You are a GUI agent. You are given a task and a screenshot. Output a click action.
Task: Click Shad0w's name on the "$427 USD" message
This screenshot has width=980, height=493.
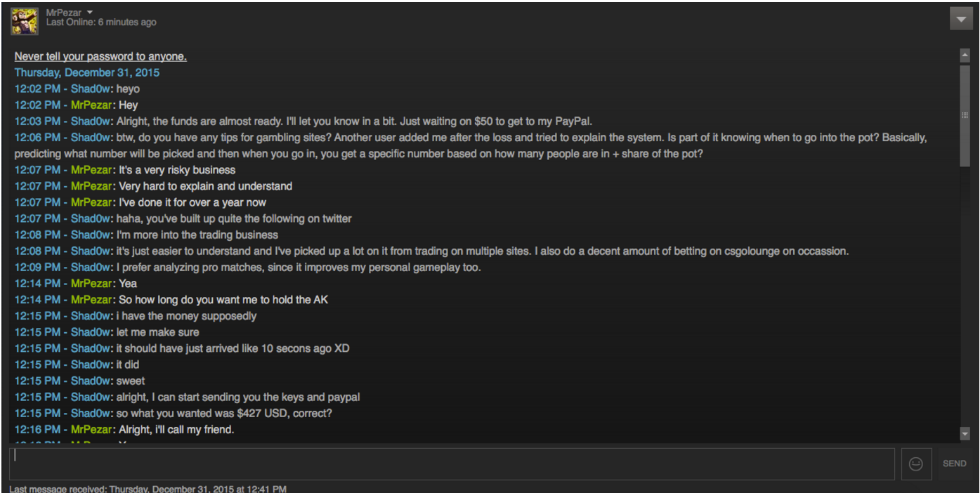tap(91, 414)
